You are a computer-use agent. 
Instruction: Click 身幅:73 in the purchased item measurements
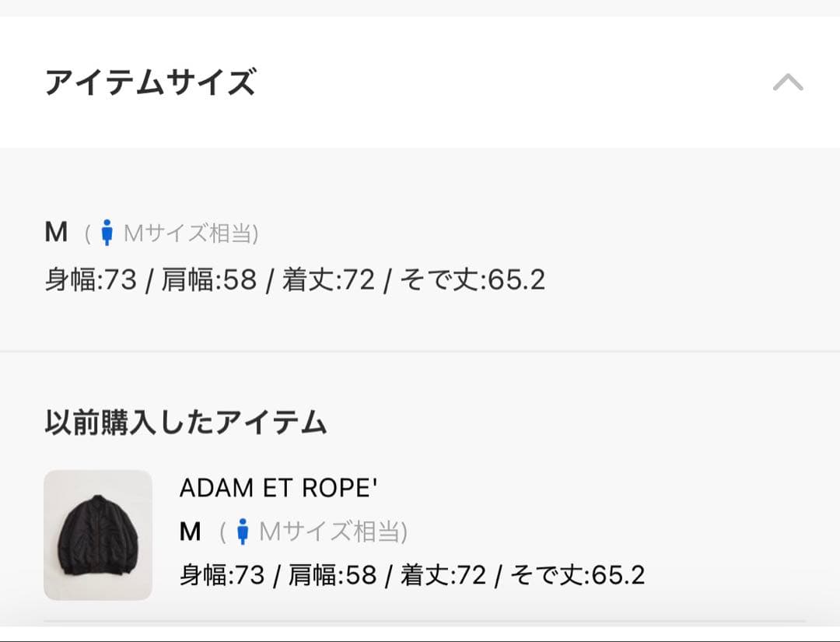pos(222,575)
